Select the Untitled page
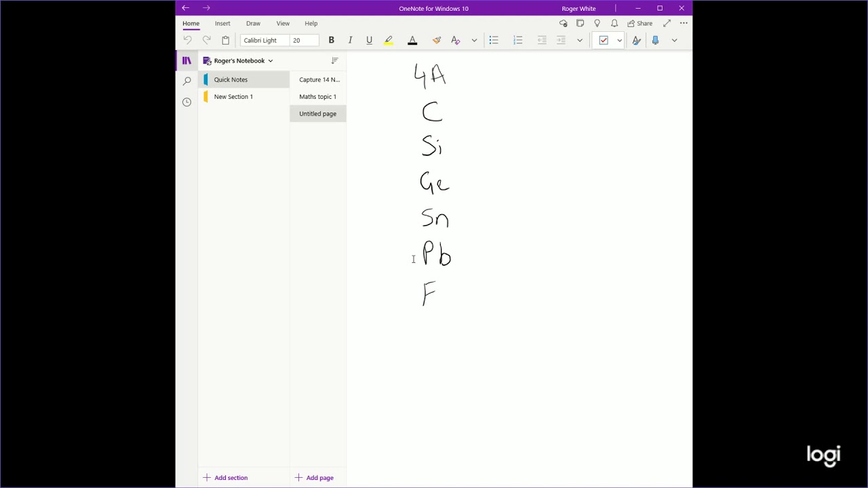 [x=318, y=114]
